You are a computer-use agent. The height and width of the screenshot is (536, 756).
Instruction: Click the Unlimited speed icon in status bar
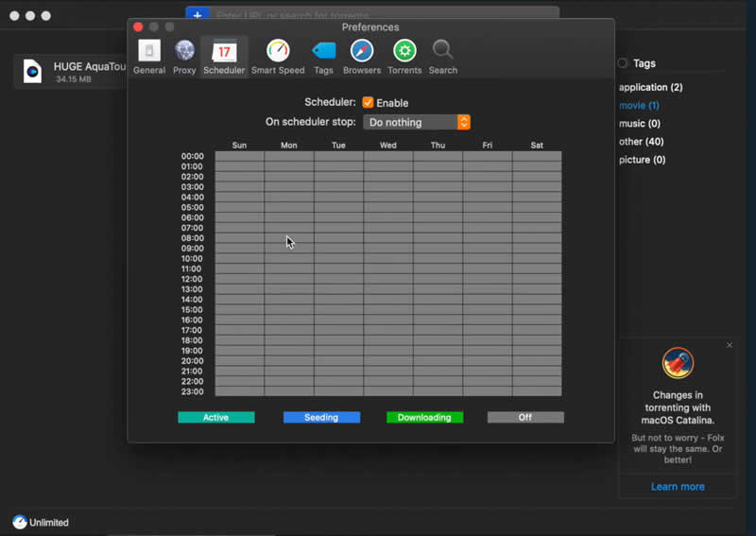[20, 522]
